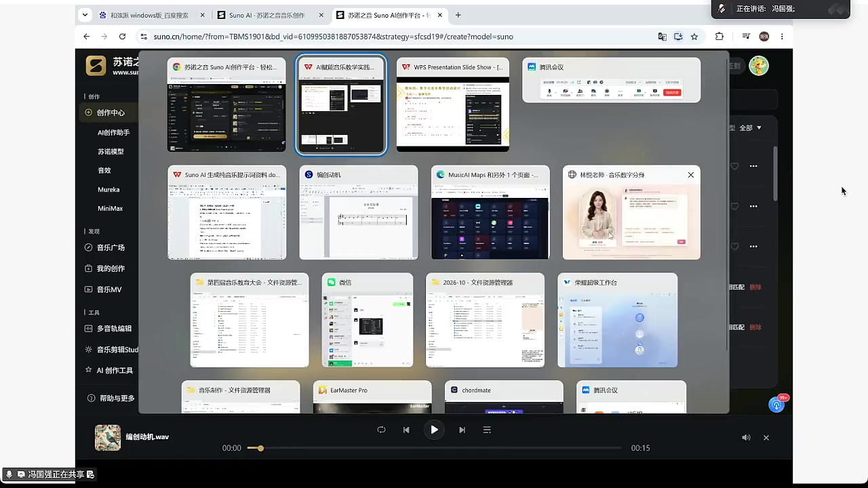Open 音乐MV sidebar item
Screen dimensions: 868x488
[x=103, y=289]
